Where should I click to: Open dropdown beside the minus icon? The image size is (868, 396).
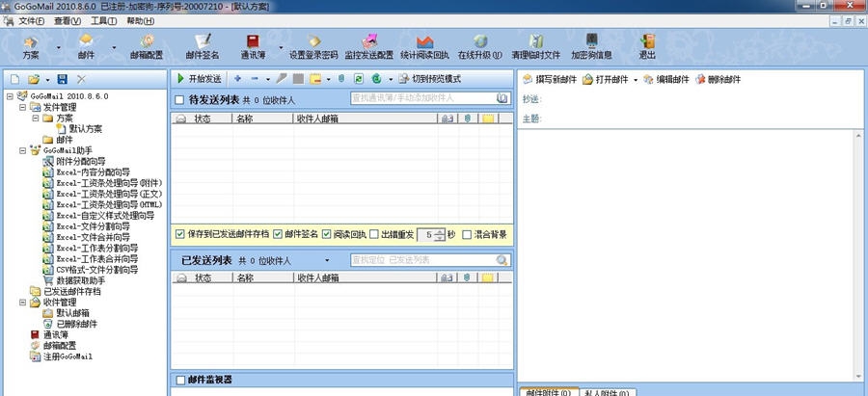coord(268,80)
